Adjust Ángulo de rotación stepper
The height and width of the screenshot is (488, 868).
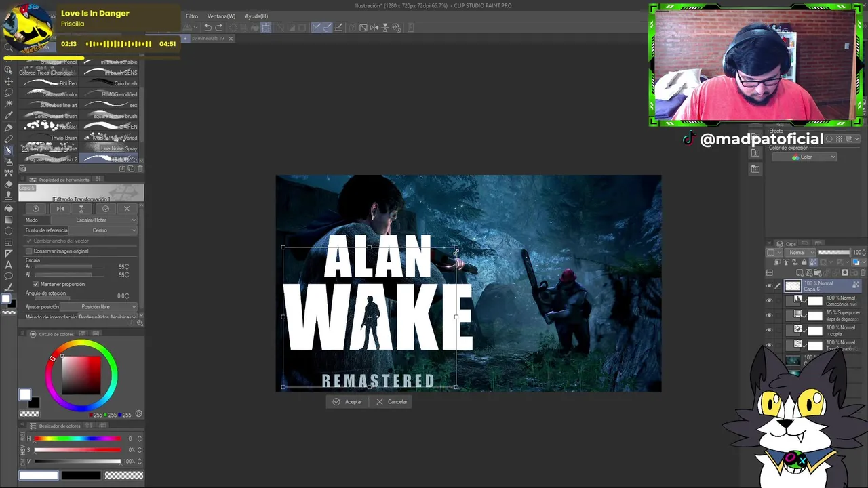point(127,296)
